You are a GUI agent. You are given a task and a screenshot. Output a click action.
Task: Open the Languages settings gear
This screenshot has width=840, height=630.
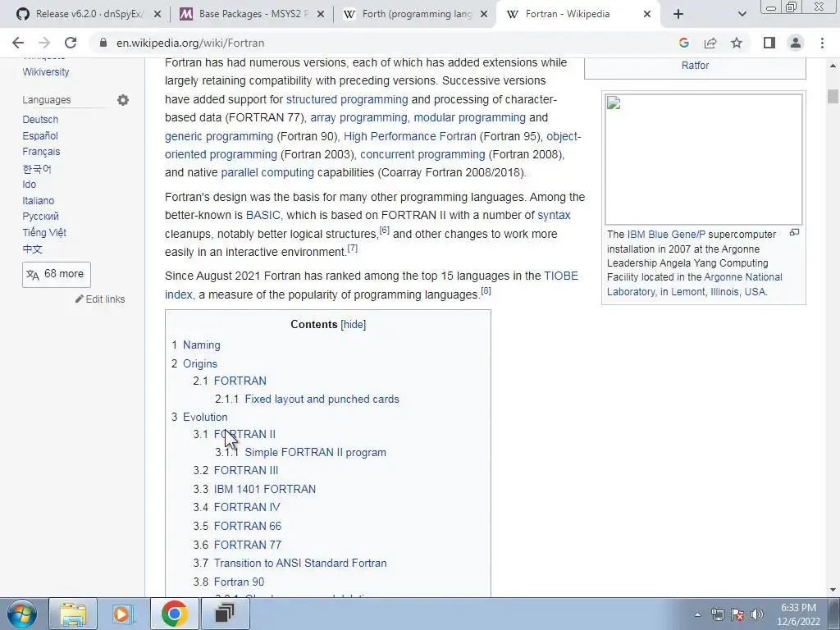tap(123, 100)
